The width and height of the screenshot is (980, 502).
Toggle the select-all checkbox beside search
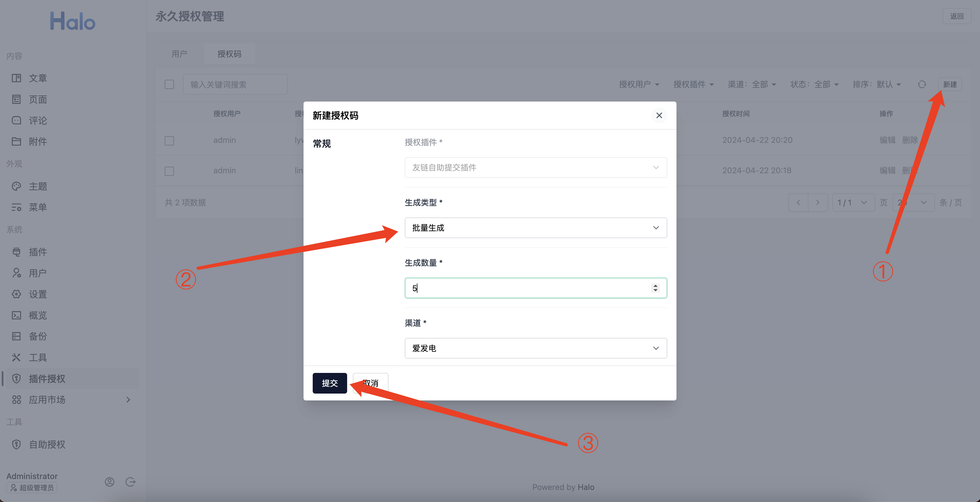[169, 84]
